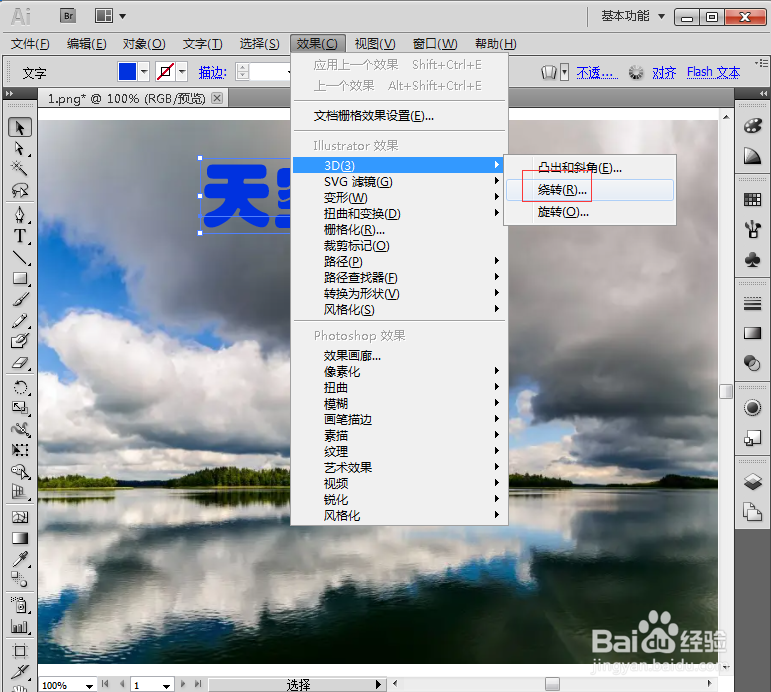Select the Eraser tool

20,363
